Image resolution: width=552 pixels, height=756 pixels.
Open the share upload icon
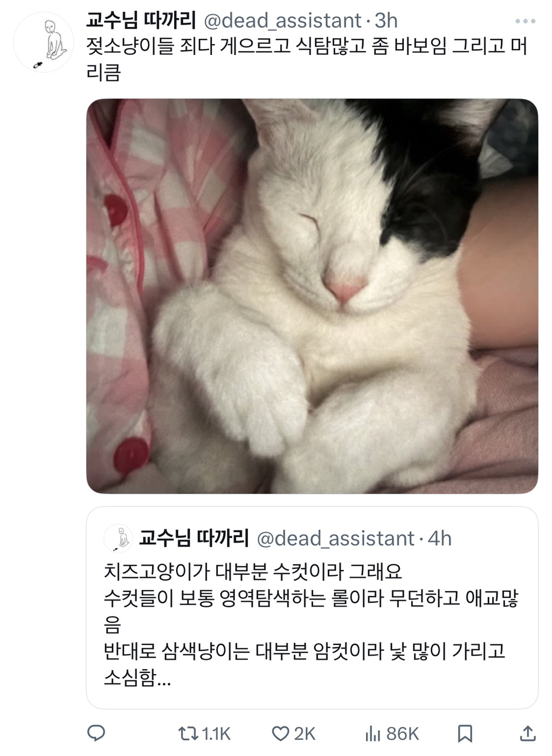[527, 733]
